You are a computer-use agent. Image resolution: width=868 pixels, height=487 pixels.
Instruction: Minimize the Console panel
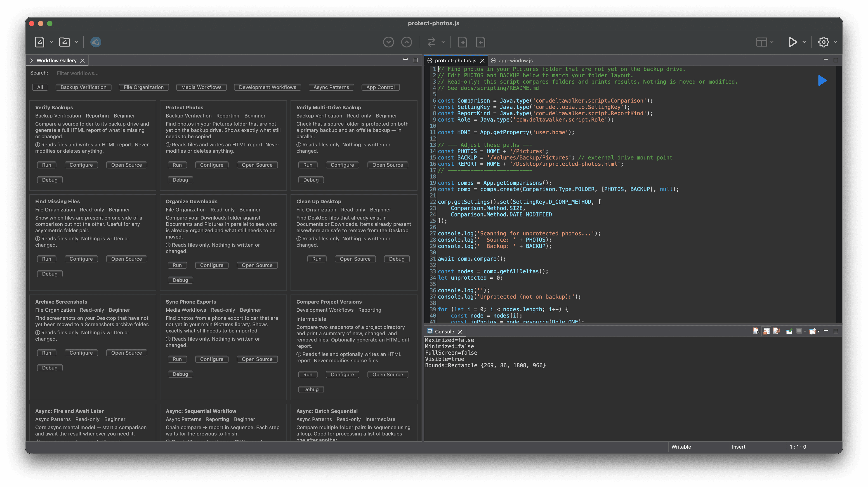point(826,330)
